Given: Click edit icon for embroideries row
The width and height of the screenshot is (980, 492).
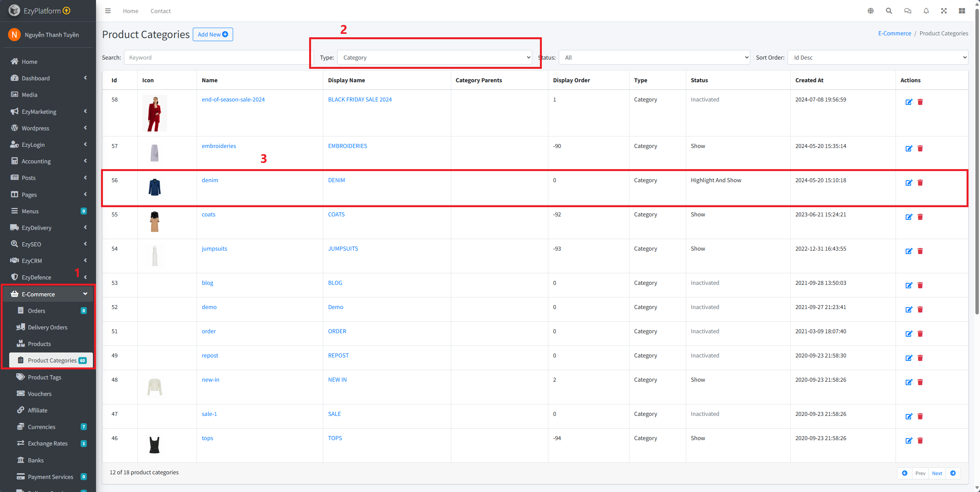Looking at the screenshot, I should tap(909, 148).
